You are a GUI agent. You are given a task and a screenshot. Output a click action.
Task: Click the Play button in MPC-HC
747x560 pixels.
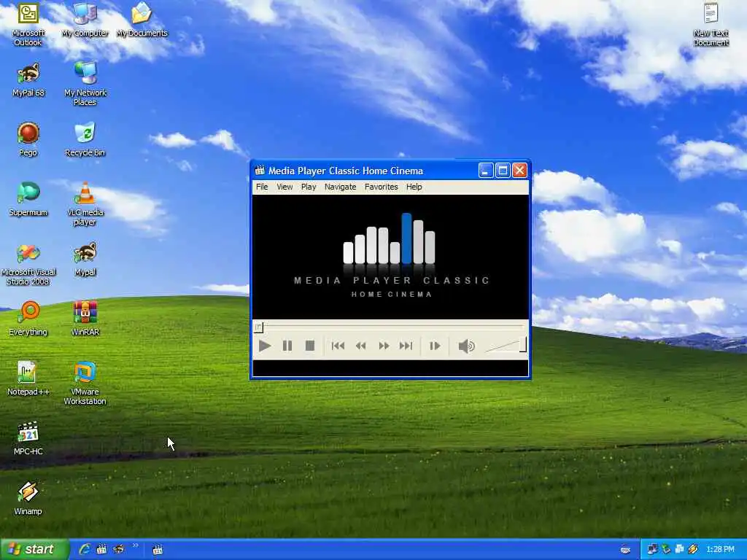pyautogui.click(x=264, y=346)
